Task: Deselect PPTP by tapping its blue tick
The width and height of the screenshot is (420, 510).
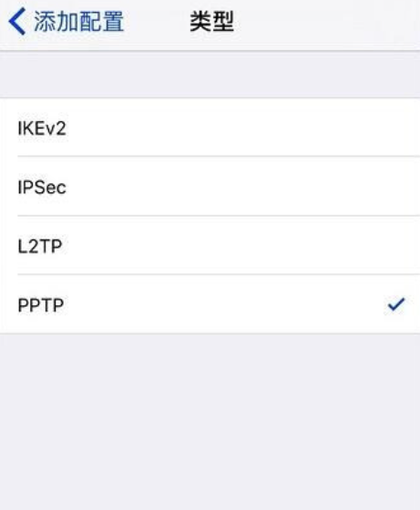Action: pos(396,305)
